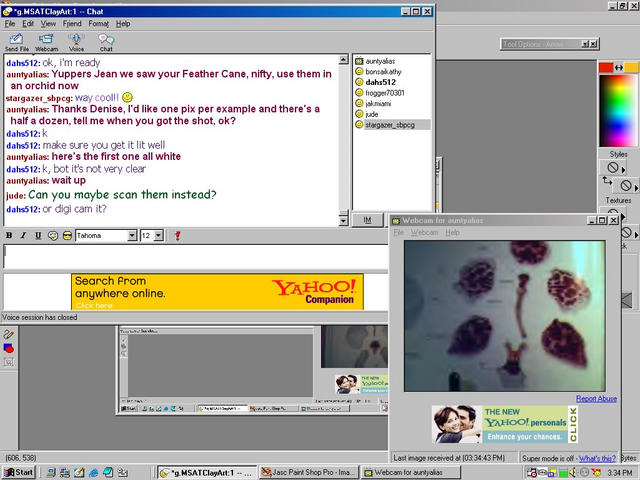The width and height of the screenshot is (640, 480).
Task: Click the Yahoo personals banner ad
Action: pyautogui.click(x=505, y=424)
